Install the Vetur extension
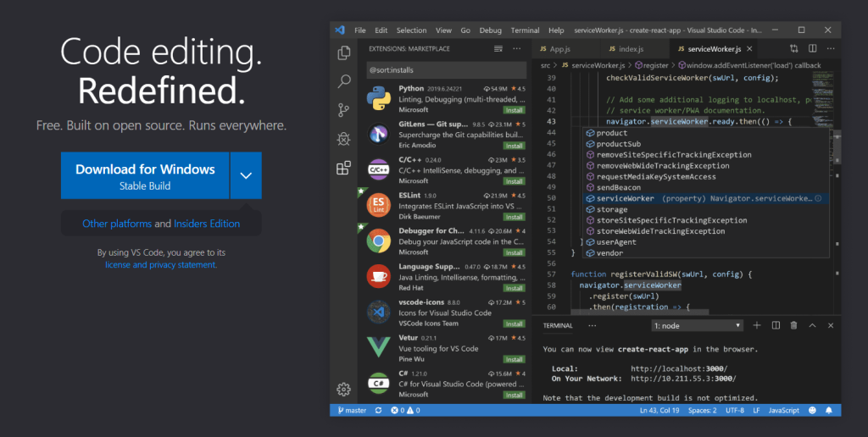 (515, 359)
